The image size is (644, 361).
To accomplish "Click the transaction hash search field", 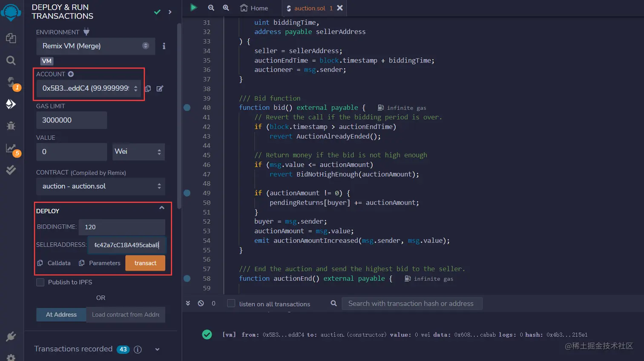I will pos(412,303).
